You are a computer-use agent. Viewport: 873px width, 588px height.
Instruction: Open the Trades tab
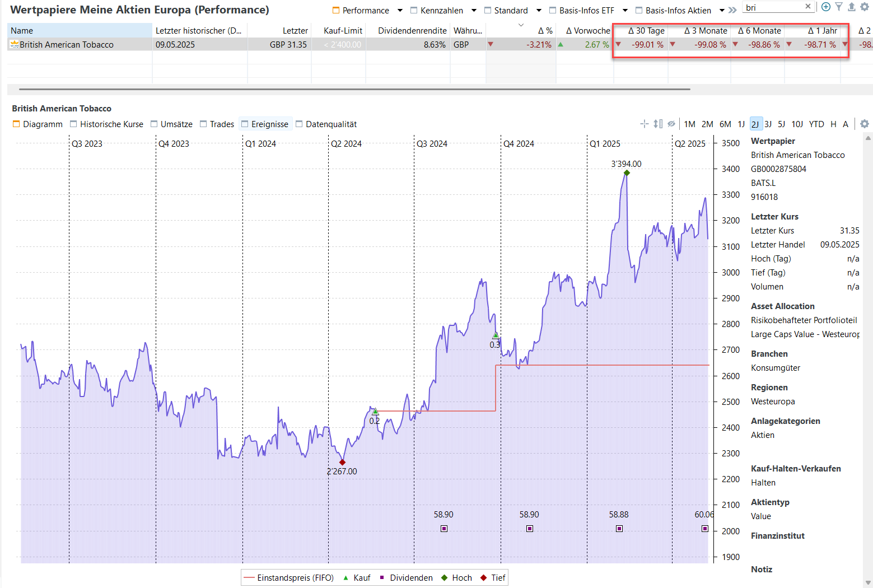click(x=217, y=124)
